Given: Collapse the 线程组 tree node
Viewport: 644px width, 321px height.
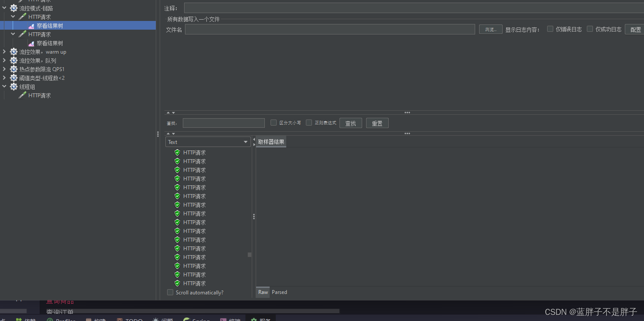Looking at the screenshot, I should point(4,86).
